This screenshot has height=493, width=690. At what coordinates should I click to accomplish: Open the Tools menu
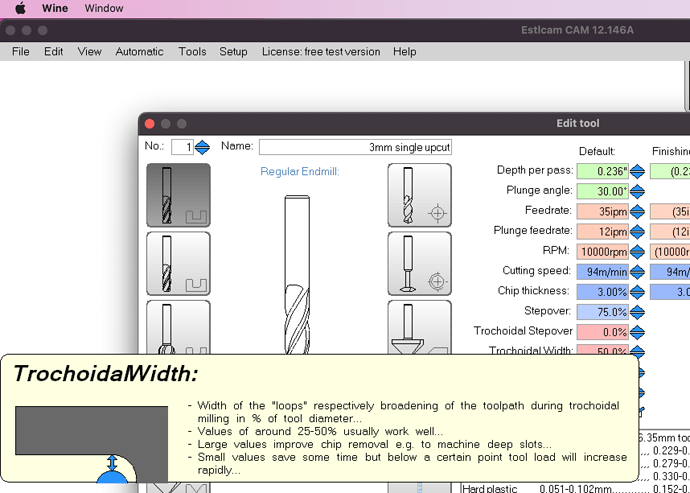click(x=192, y=52)
